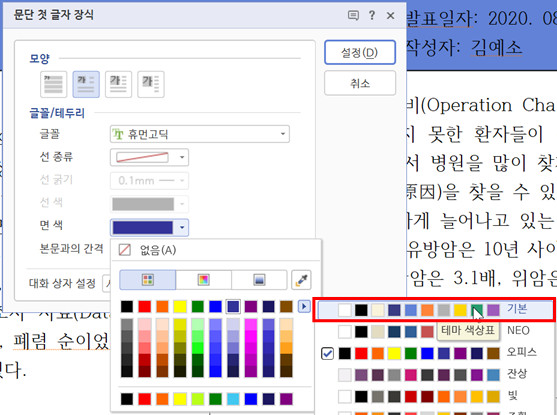
Task: Open the 글꼴 font dropdown 휴먼고딕
Action: pos(200,134)
